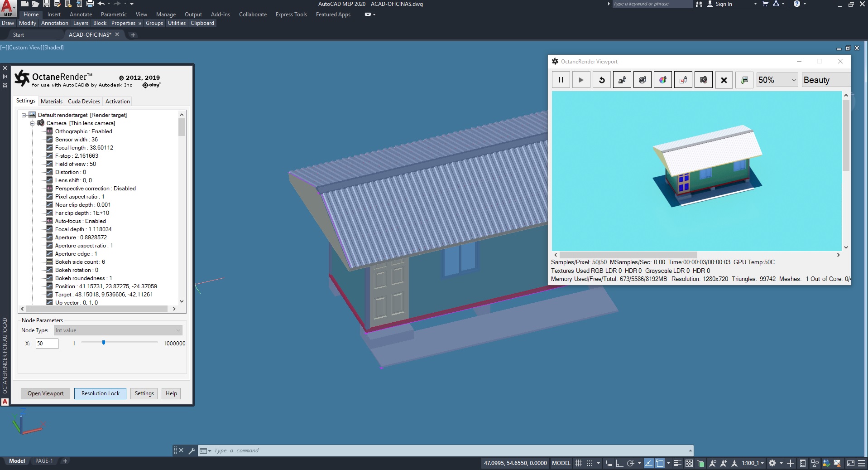868x470 pixels.
Task: Toggle the Auto-focus : Enabled setting
Action: coord(76,221)
